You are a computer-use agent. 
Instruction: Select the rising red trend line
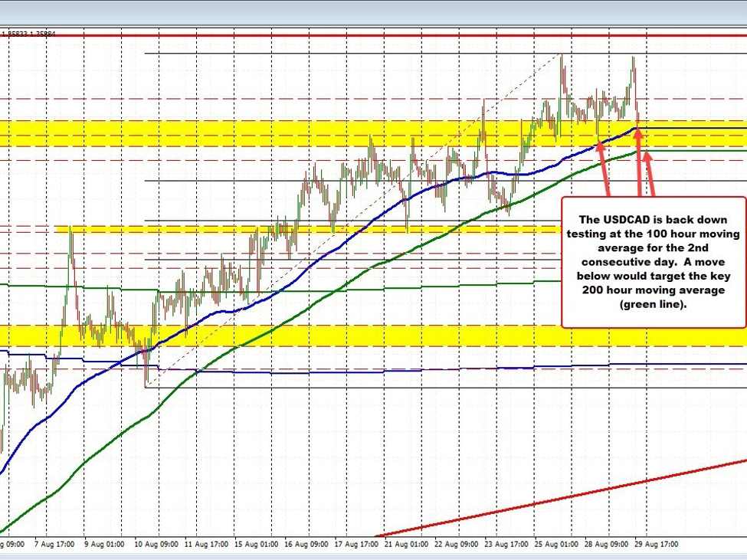[x=562, y=498]
